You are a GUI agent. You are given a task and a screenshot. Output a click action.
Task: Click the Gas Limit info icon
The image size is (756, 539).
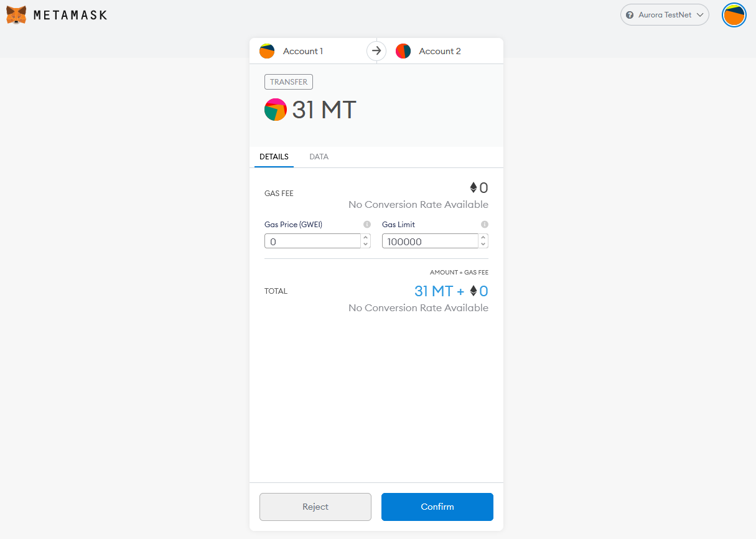(x=485, y=225)
